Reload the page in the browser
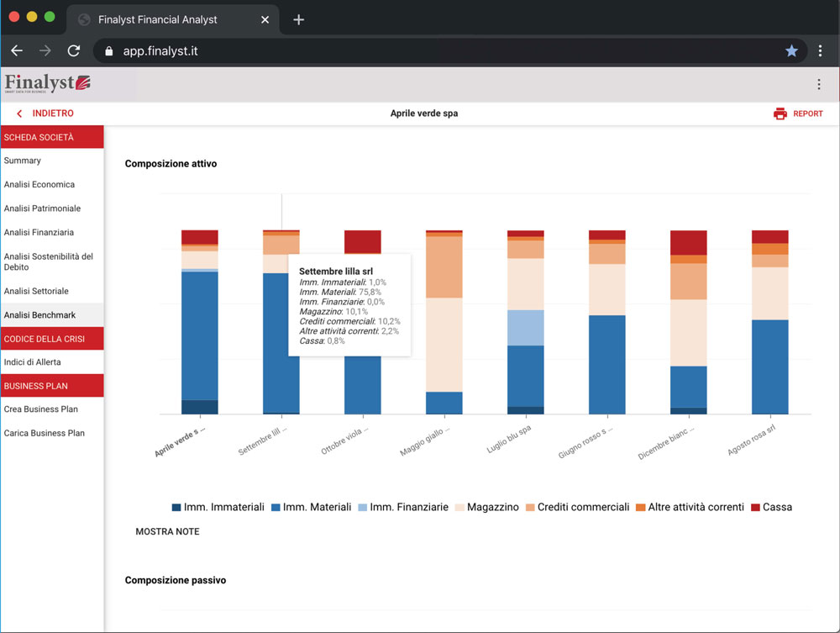This screenshot has height=633, width=840. (73, 51)
